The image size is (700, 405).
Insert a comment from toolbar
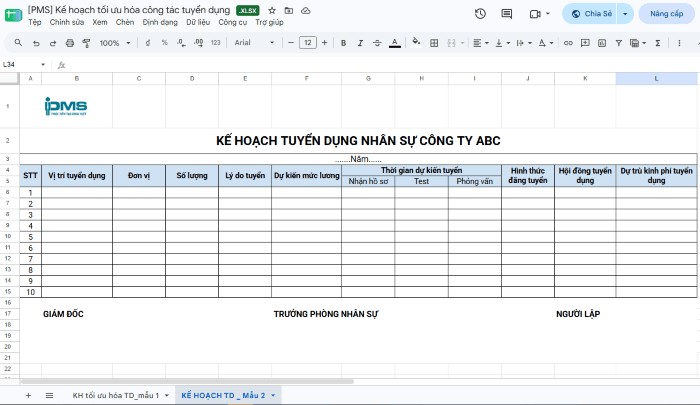[x=585, y=43]
